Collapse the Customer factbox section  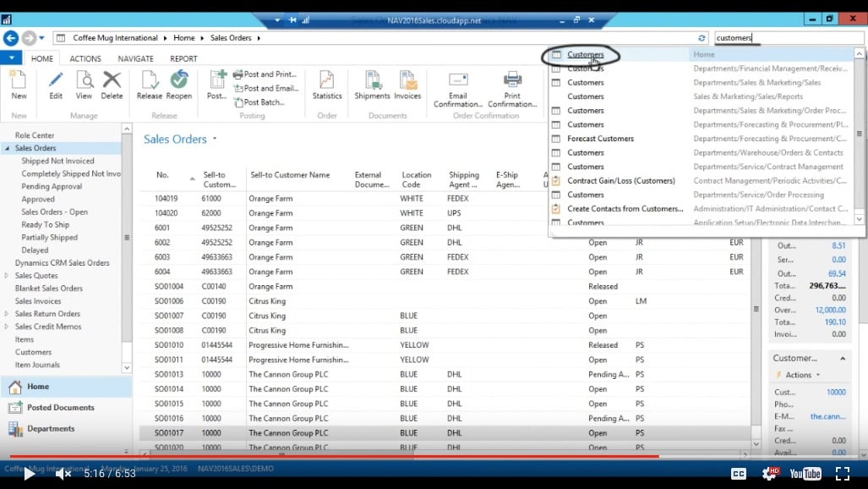(843, 359)
